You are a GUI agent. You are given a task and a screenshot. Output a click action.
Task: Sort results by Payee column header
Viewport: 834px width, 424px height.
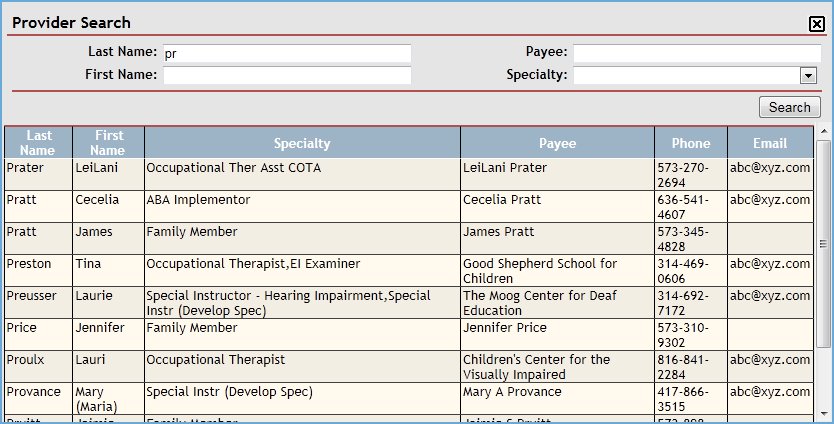[557, 143]
